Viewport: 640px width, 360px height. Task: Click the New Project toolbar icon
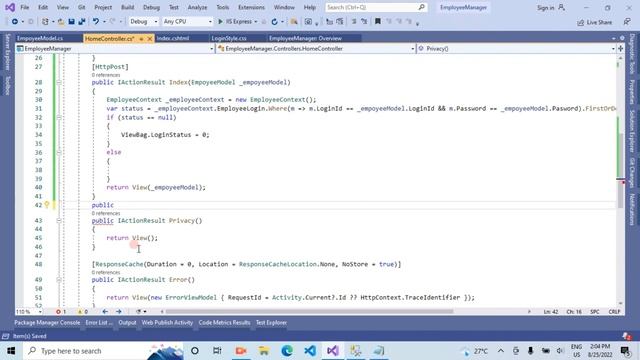click(45, 22)
